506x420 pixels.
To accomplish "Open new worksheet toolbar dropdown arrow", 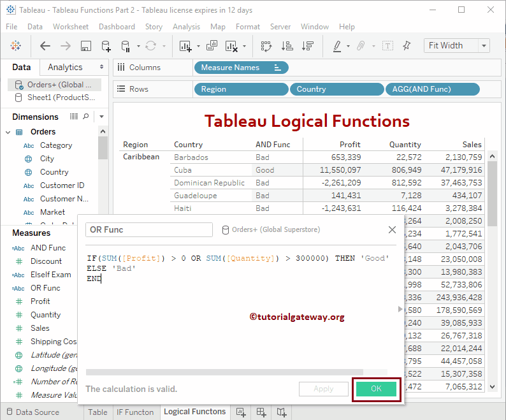I will pyautogui.click(x=198, y=46).
